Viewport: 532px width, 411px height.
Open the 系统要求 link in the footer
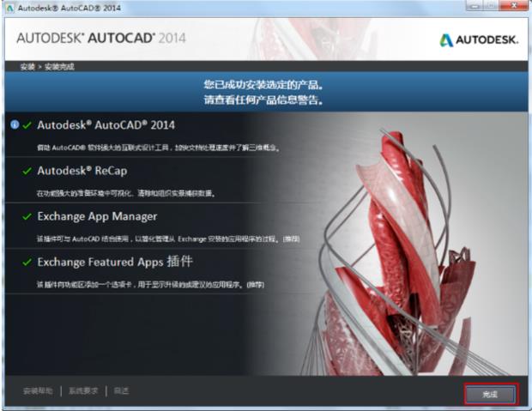[83, 391]
